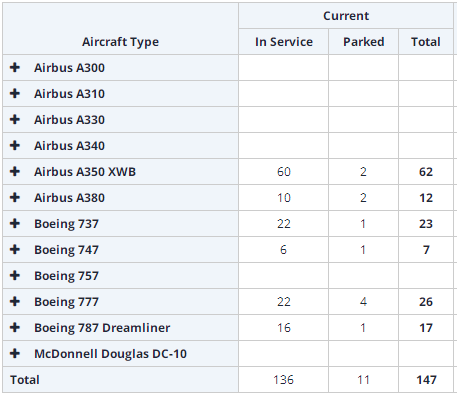The height and width of the screenshot is (395, 457).
Task: Expand the Airbus A310 row
Action: coord(15,93)
